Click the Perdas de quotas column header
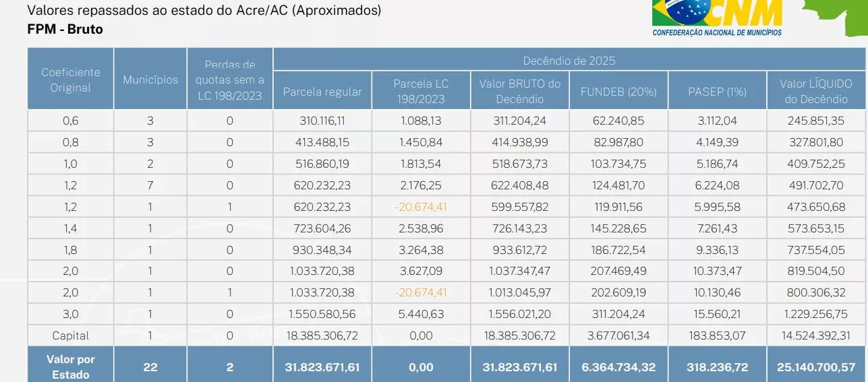The height and width of the screenshot is (382, 868). pos(230,79)
